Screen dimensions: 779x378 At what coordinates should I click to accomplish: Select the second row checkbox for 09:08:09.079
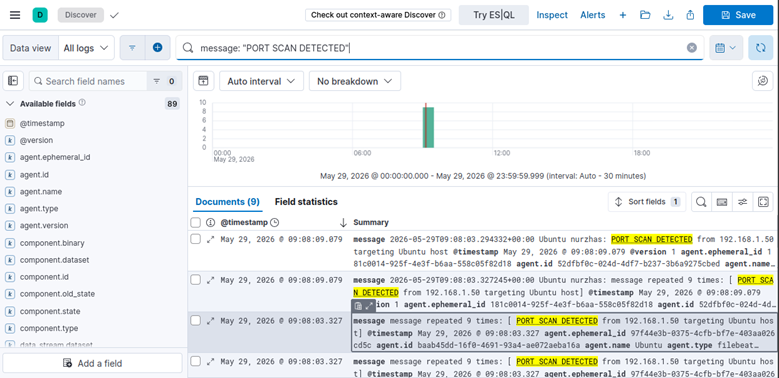pos(196,280)
